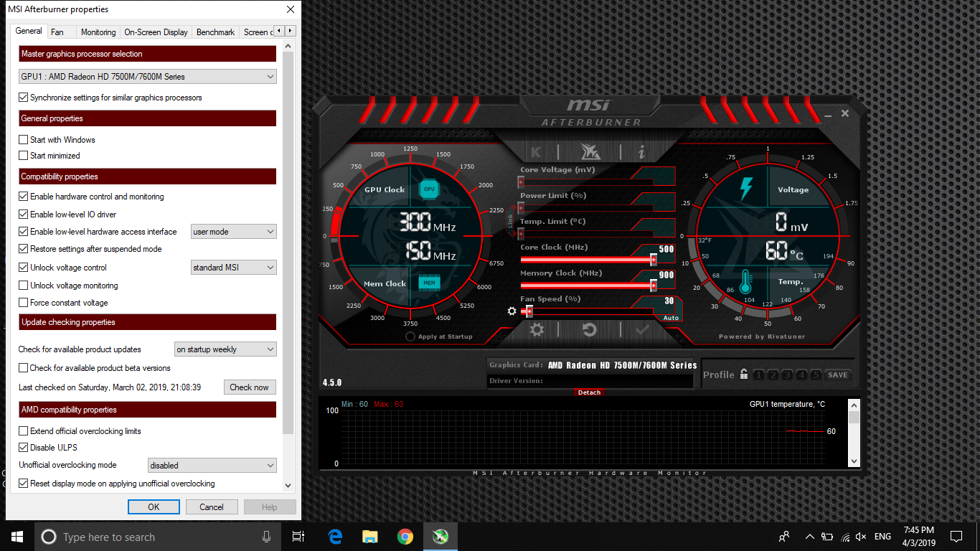Select profile slot 4
The image size is (980, 551).
[x=802, y=375]
